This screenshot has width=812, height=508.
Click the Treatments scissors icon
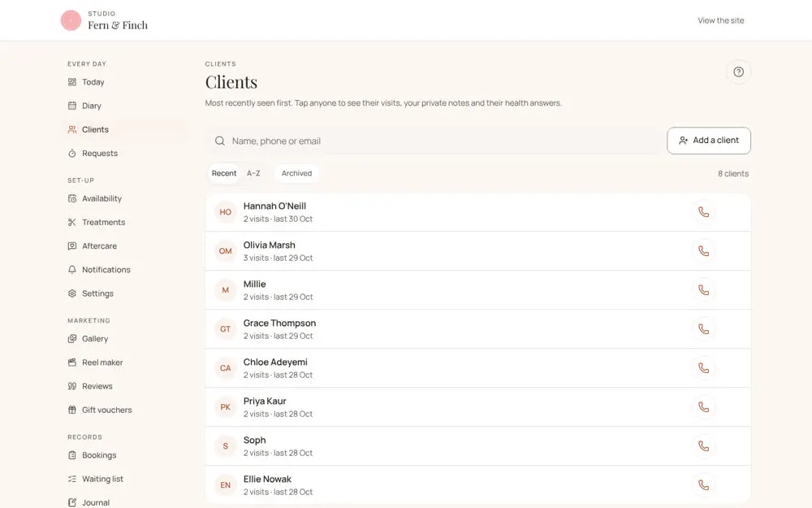tap(72, 223)
